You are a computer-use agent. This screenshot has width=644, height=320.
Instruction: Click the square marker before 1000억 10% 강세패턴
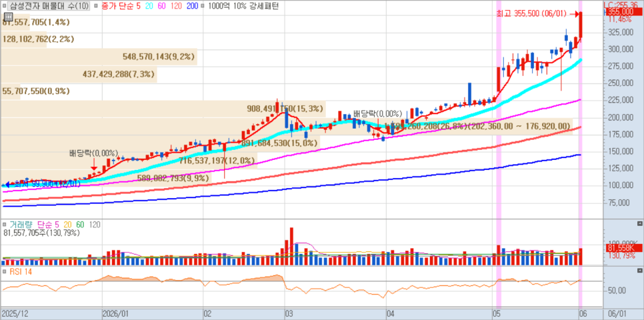pyautogui.click(x=203, y=6)
